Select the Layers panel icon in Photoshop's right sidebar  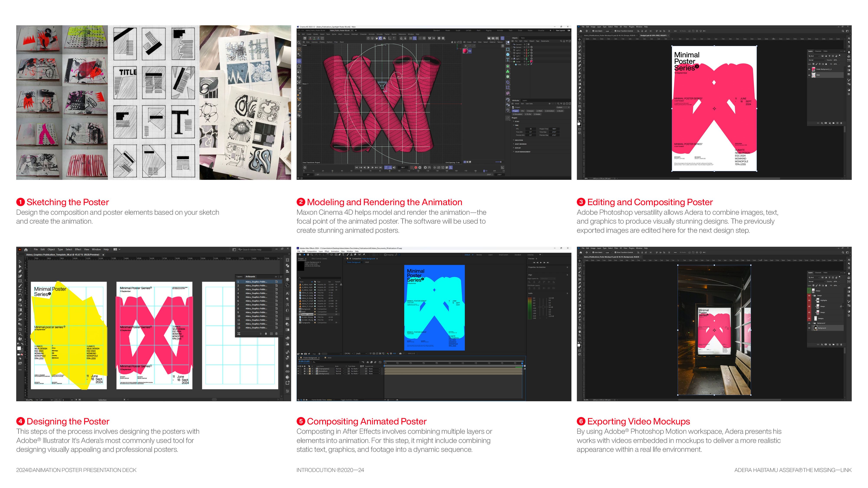(849, 52)
